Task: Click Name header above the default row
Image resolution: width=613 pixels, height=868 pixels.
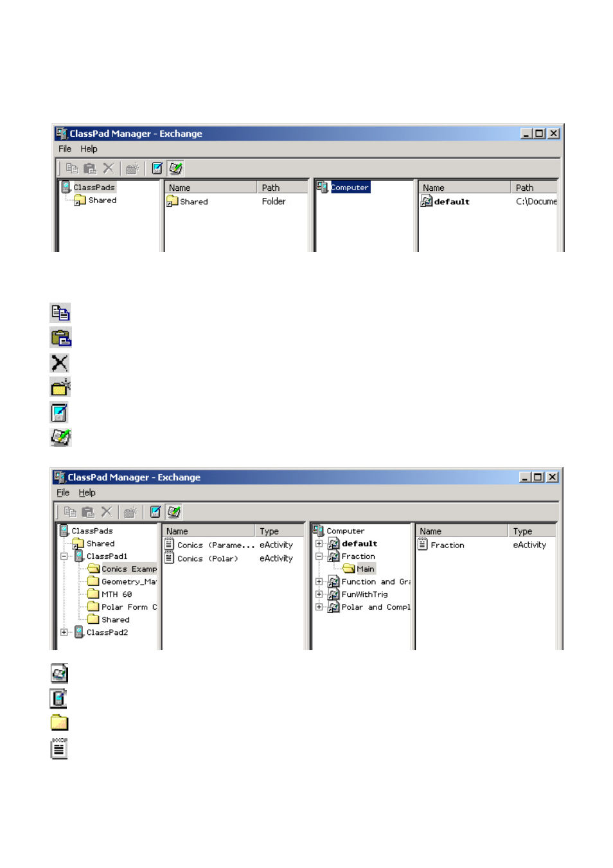Action: tap(465, 188)
